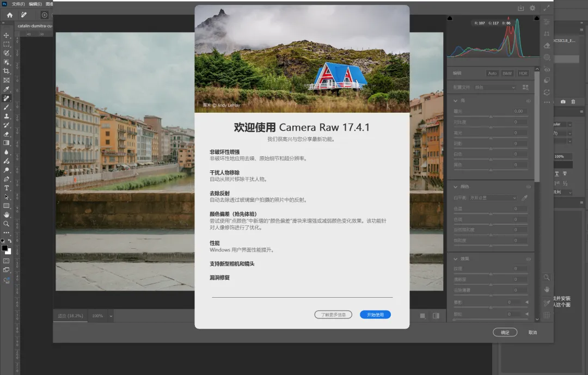
Task: Toggle the Camera Raw grid overlay icon
Action: [x=547, y=315]
